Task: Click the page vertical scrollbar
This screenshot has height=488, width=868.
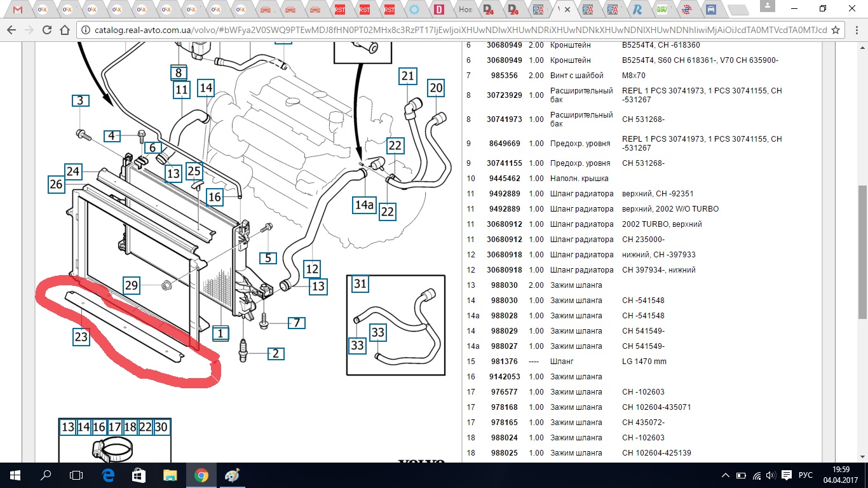Action: tap(863, 222)
